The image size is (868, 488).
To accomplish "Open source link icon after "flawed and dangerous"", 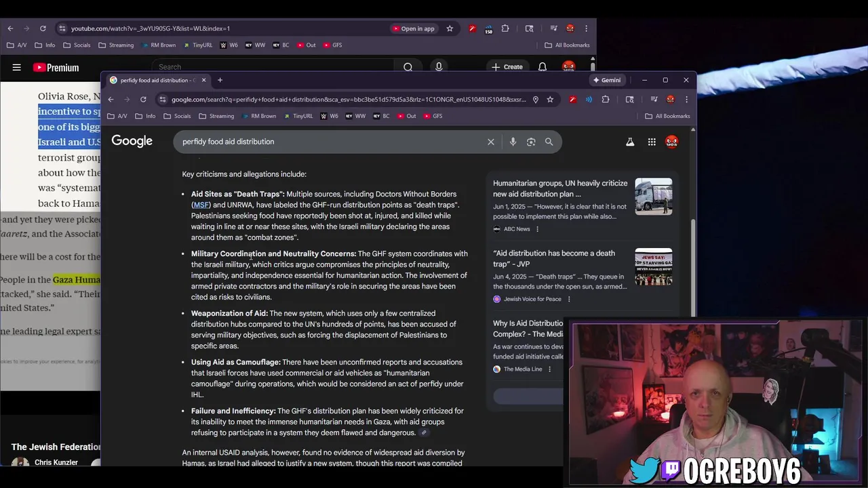I will [x=424, y=432].
